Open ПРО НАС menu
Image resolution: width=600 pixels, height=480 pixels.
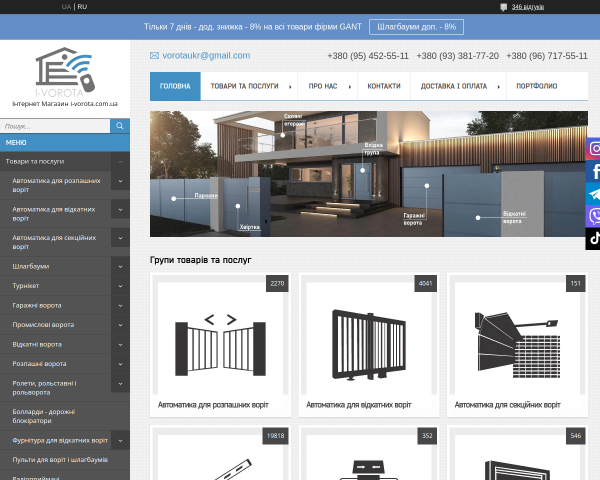click(x=328, y=86)
